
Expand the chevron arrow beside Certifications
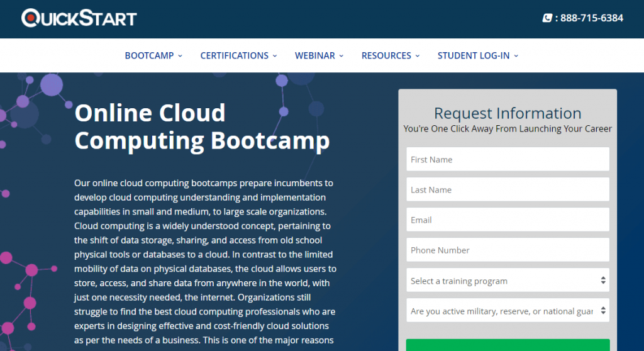click(275, 56)
